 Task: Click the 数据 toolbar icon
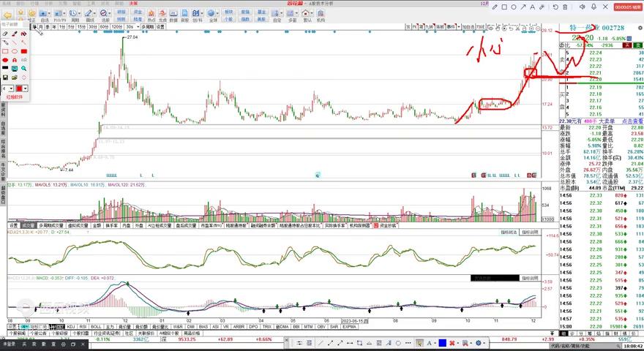point(173,15)
